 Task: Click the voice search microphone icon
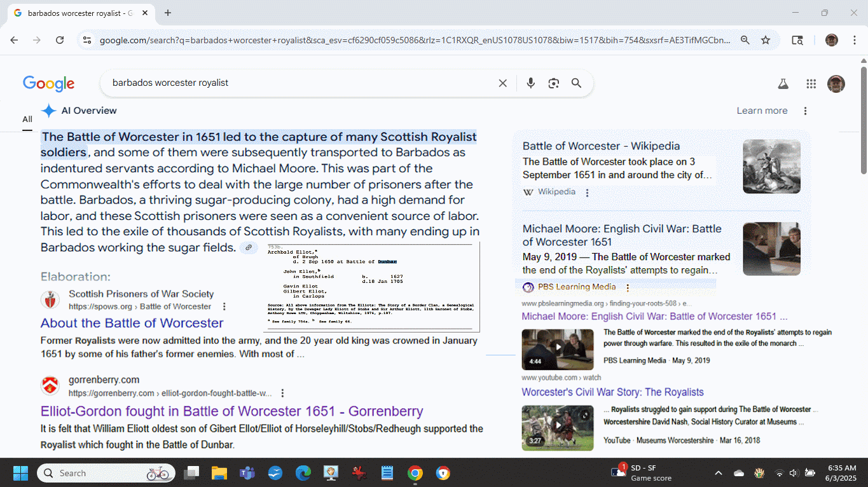click(x=531, y=83)
